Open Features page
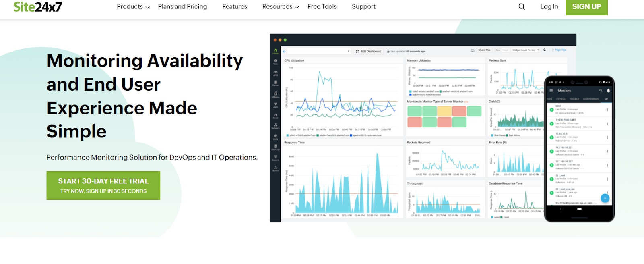 pyautogui.click(x=235, y=6)
